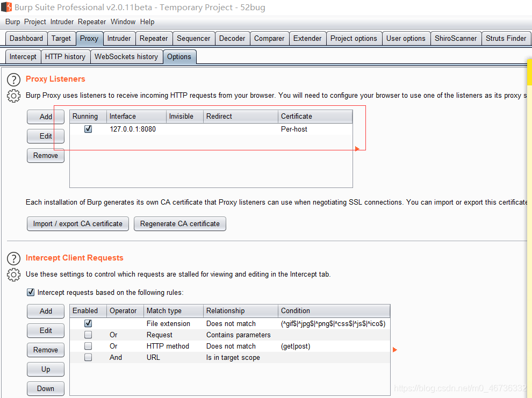Enable the Request Contains parameters rule checkbox

[x=88, y=335]
